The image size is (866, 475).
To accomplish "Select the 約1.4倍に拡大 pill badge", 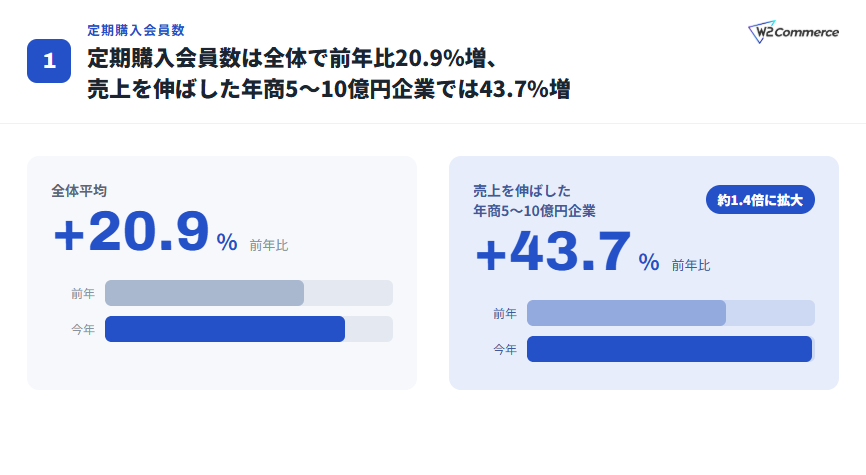I will point(760,200).
